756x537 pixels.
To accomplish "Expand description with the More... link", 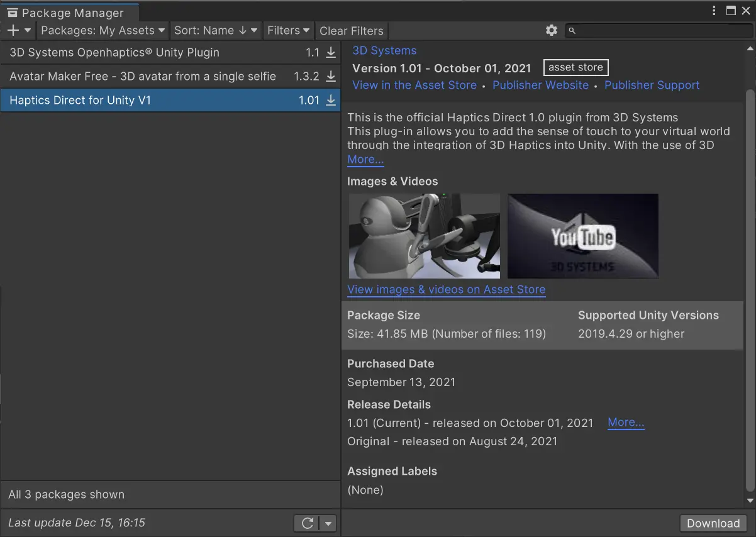I will (365, 160).
